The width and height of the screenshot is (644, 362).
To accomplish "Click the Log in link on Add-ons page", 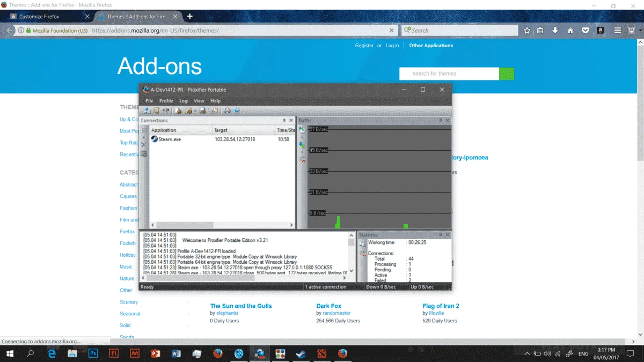I will point(392,46).
